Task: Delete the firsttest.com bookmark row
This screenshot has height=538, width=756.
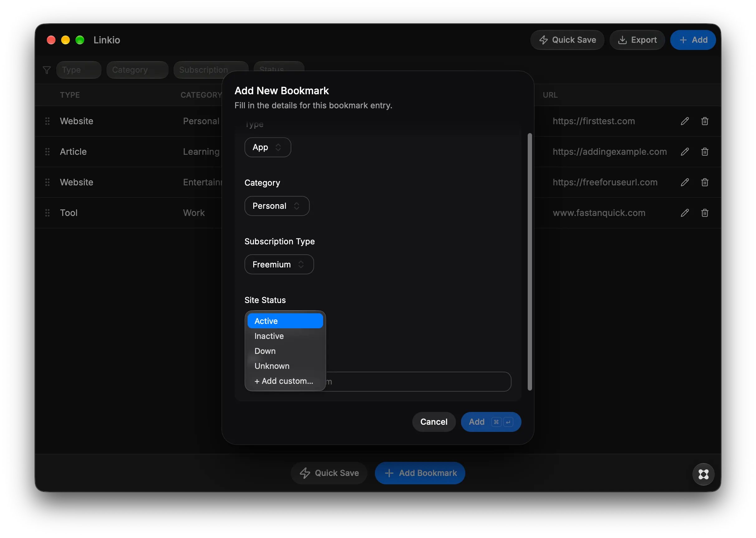Action: click(704, 121)
